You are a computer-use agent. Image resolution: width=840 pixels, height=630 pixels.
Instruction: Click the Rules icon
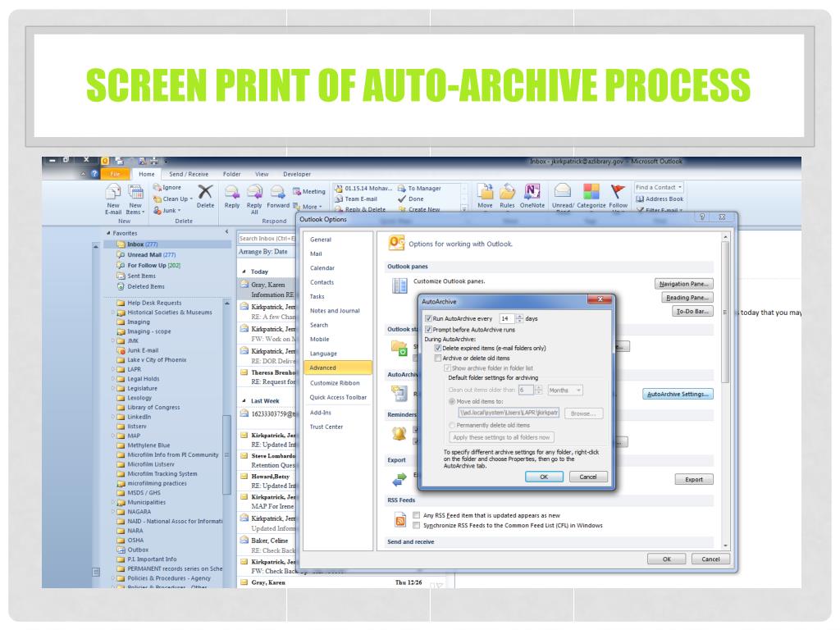coord(507,191)
